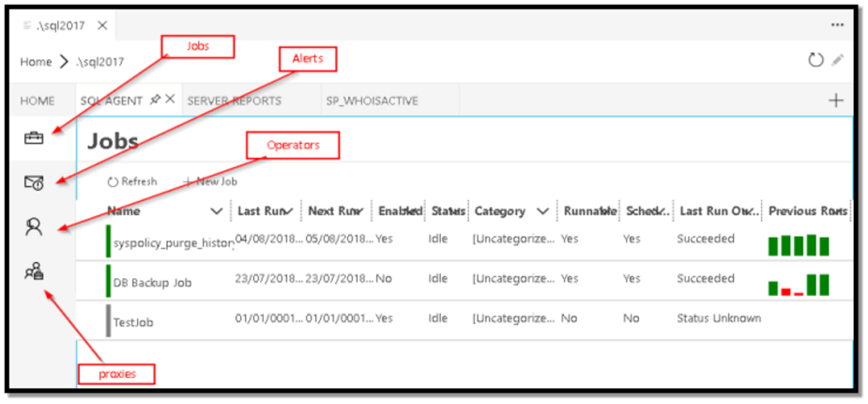Close the SQL AGENT tab

(x=170, y=100)
